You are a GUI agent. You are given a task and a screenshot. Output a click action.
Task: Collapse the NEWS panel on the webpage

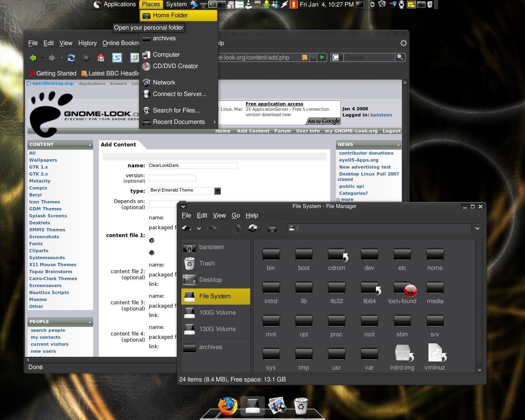pos(398,145)
